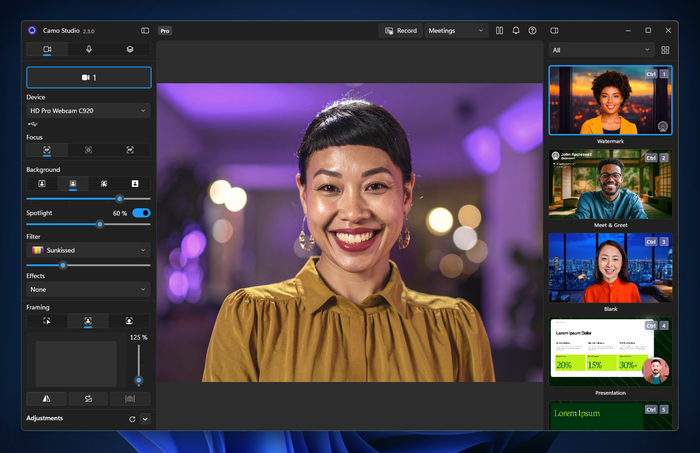Open the Effects None dropdown
This screenshot has height=453, width=700.
[88, 289]
